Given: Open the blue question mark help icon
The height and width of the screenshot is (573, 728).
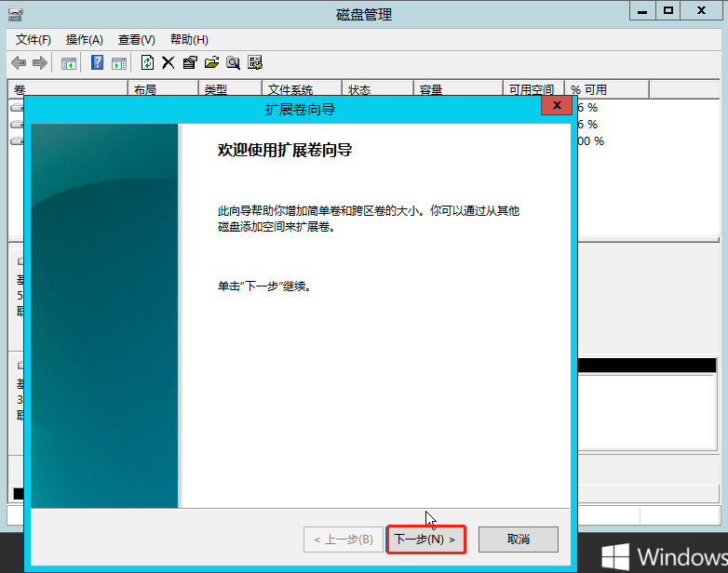Looking at the screenshot, I should click(x=97, y=62).
